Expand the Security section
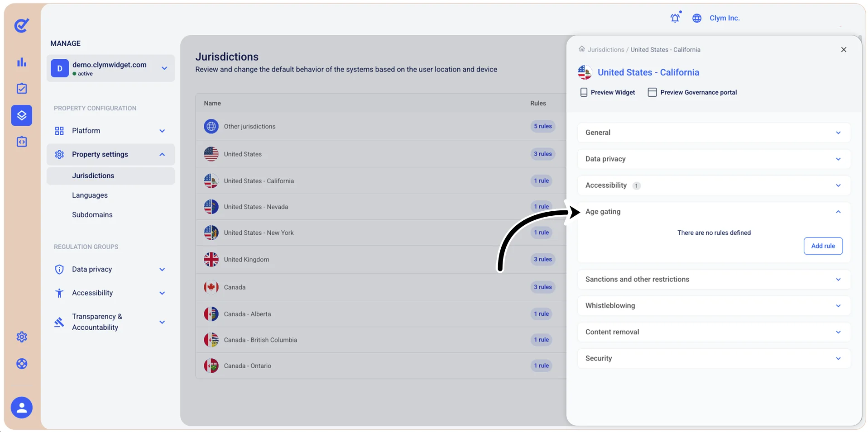868x432 pixels. [714, 358]
